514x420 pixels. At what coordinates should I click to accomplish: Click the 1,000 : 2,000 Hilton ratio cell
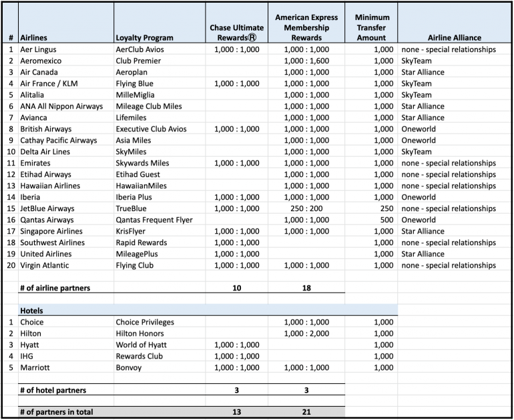coord(306,334)
